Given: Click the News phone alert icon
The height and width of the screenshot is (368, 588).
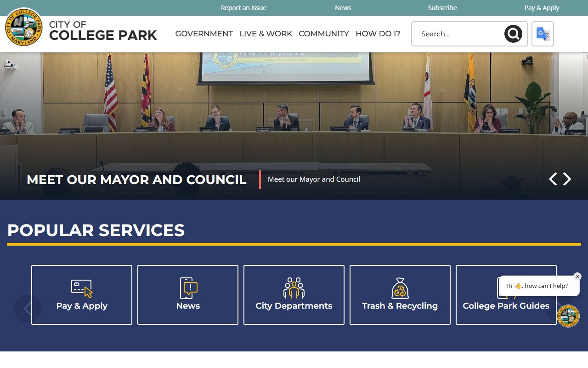Looking at the screenshot, I should pos(188,288).
